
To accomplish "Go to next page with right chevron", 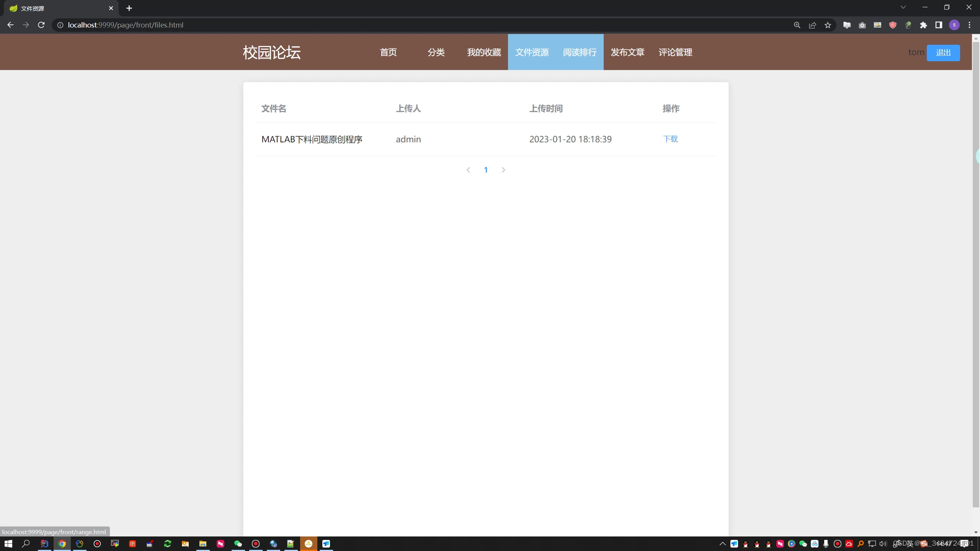I will tap(503, 170).
